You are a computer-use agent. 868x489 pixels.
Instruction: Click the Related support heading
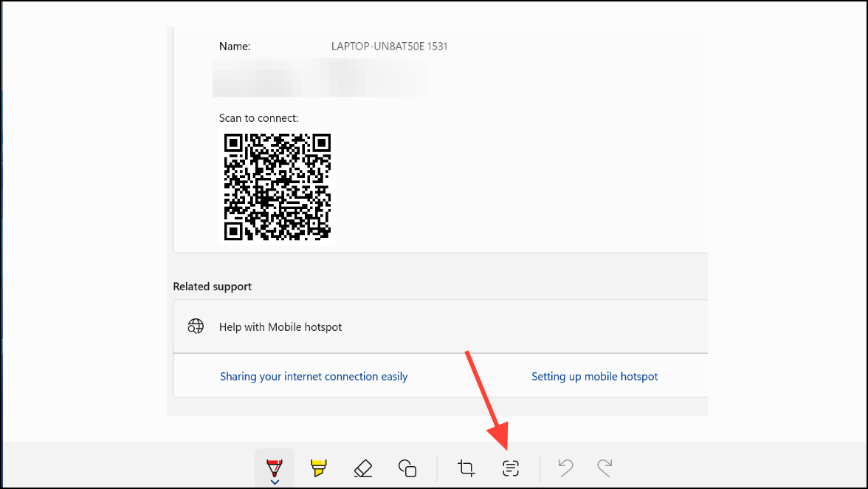(x=212, y=287)
